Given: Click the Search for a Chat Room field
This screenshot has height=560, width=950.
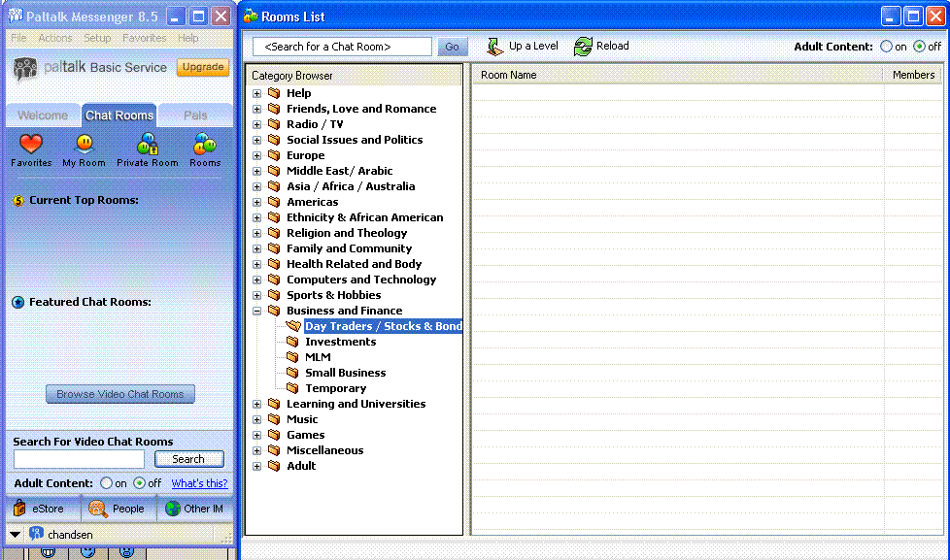Looking at the screenshot, I should click(341, 47).
